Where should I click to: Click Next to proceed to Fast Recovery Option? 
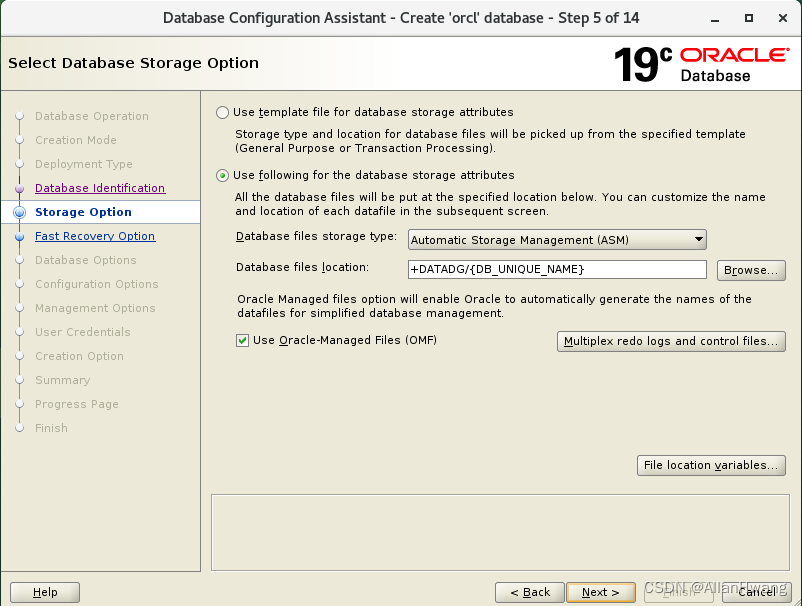click(600, 592)
